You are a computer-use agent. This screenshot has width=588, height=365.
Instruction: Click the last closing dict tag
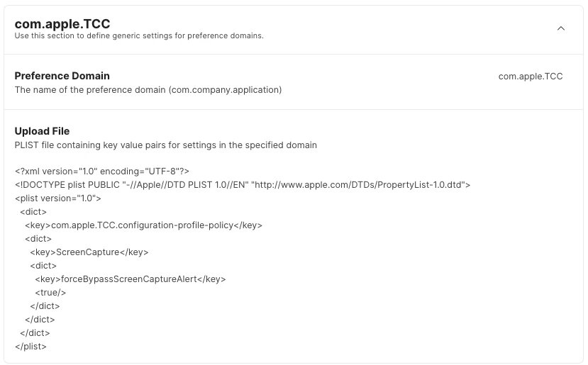coord(35,333)
